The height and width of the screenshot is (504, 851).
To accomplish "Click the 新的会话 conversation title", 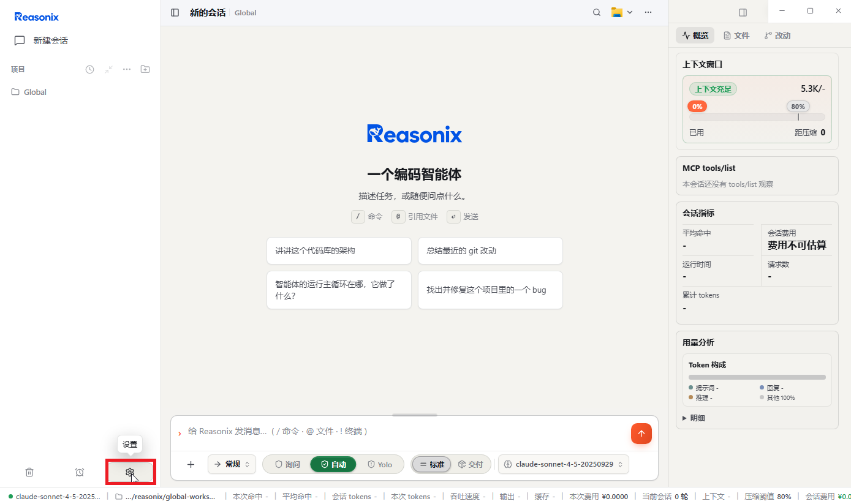I will coord(208,12).
